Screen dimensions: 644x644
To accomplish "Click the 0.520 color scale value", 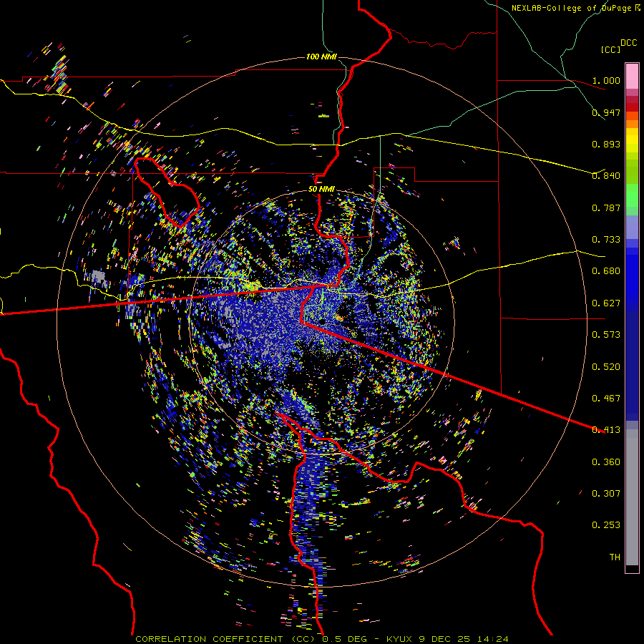I will coord(606,367).
